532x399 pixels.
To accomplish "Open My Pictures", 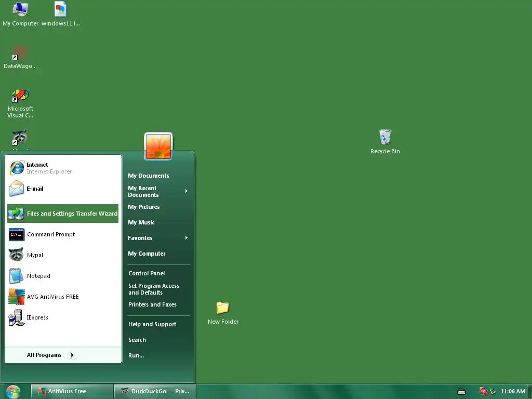I will coord(143,207).
